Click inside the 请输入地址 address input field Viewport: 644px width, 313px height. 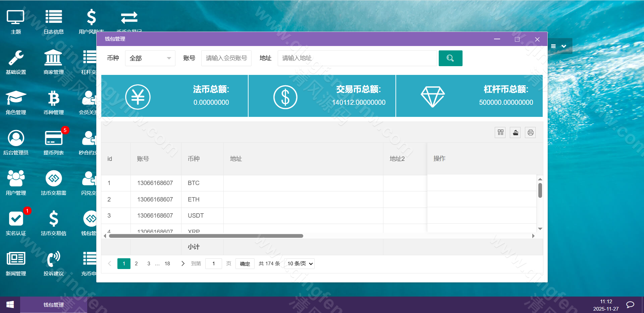pyautogui.click(x=357, y=58)
